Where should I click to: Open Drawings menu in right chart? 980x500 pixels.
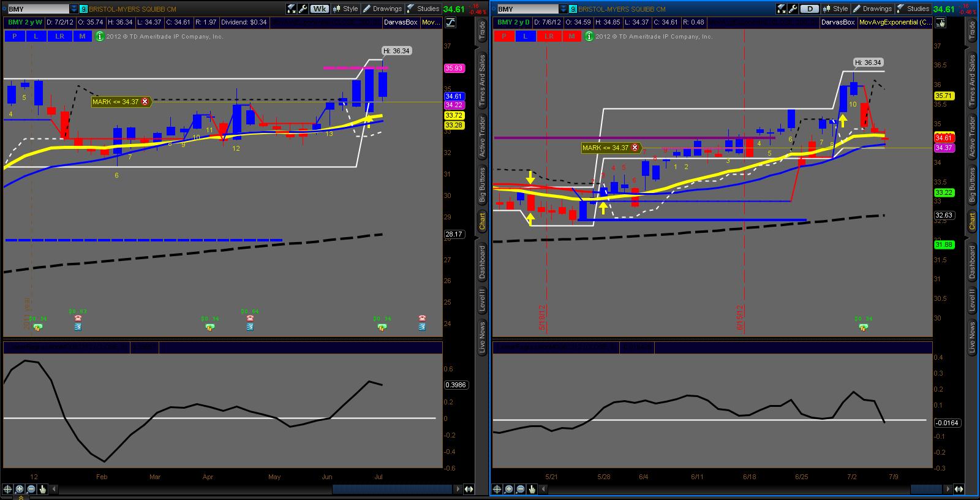873,9
